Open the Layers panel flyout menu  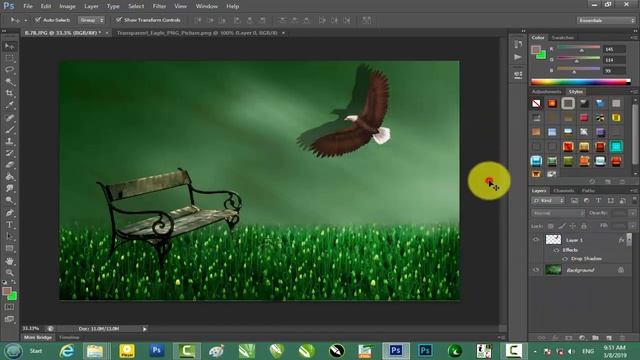coord(633,191)
